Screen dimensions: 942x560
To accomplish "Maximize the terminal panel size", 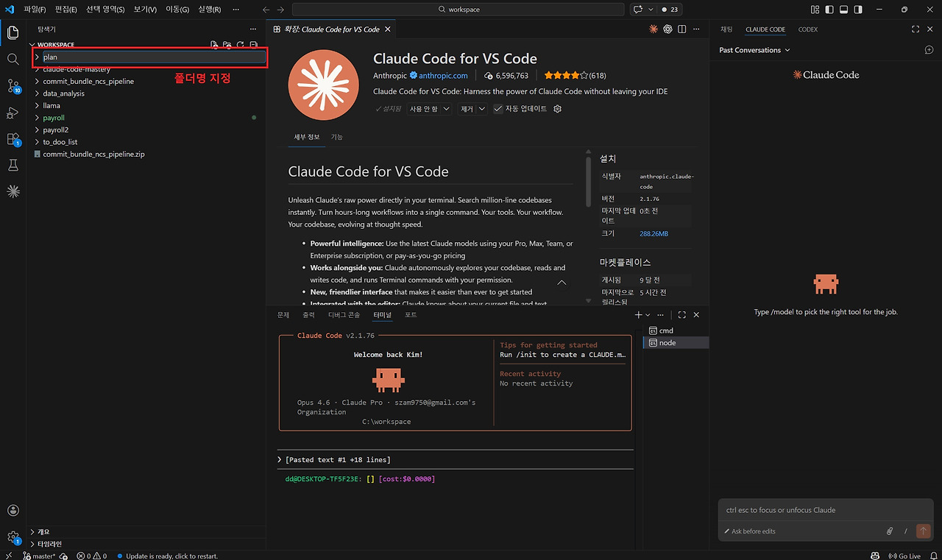I will point(682,315).
